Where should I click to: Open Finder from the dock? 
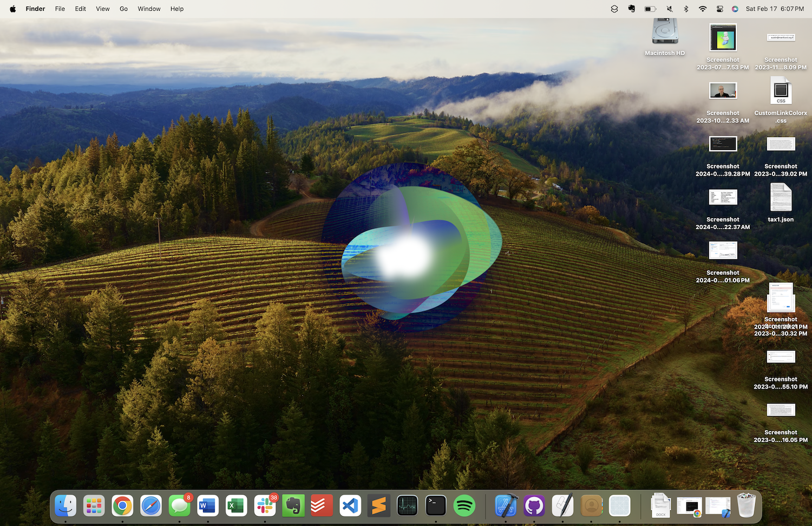click(66, 506)
